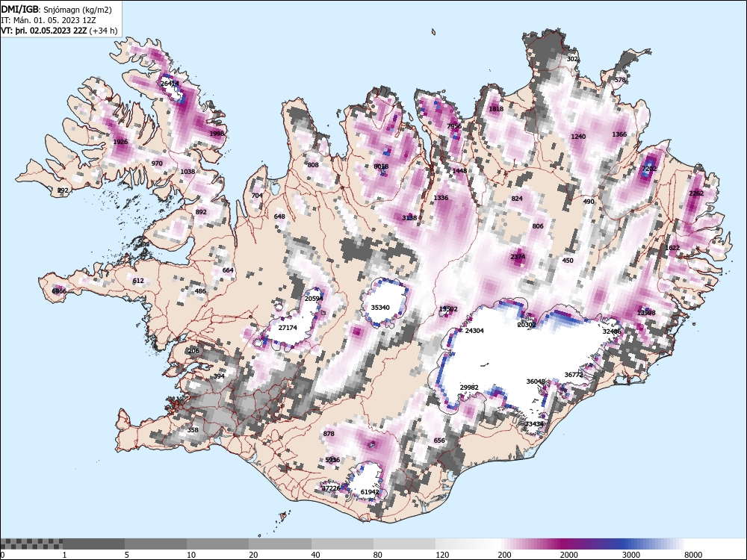Click the map value 664
Image resolution: width=747 pixels, height=560 pixels.
[228, 270]
